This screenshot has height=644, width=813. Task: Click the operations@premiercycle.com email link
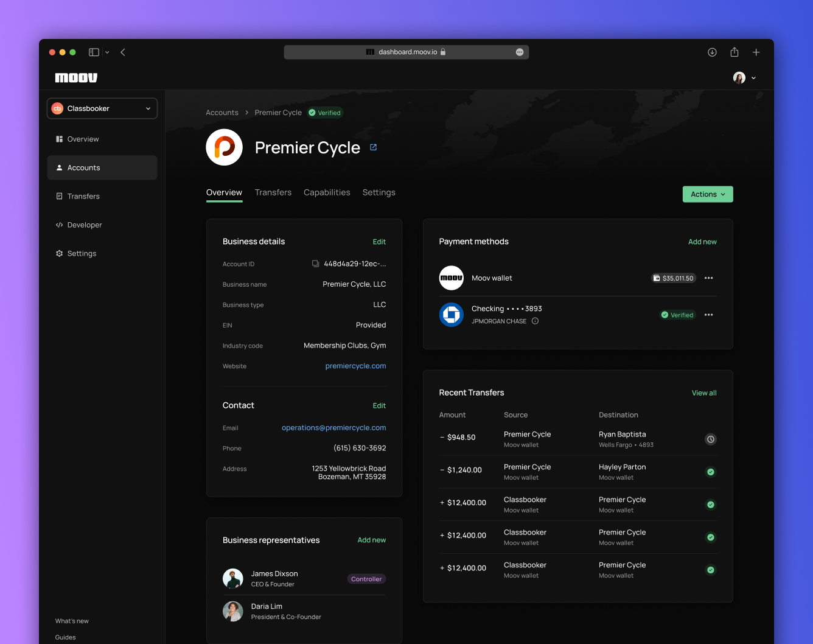tap(333, 428)
